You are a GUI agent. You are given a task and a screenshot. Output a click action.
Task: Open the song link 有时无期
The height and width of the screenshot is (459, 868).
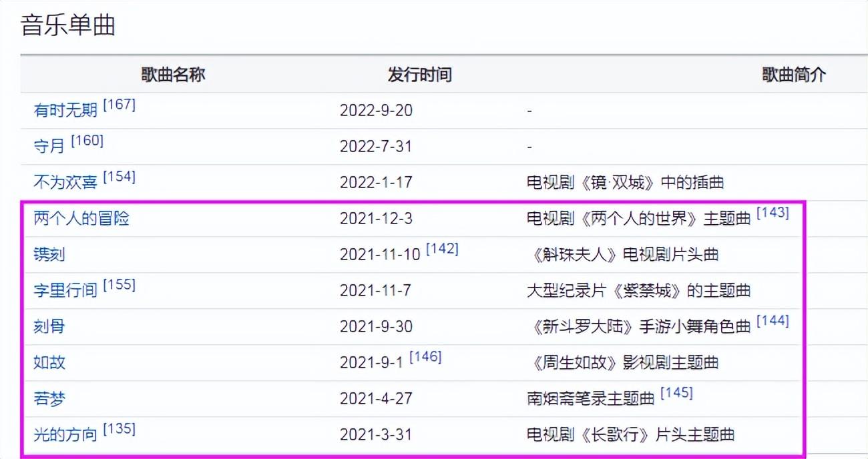(x=65, y=111)
